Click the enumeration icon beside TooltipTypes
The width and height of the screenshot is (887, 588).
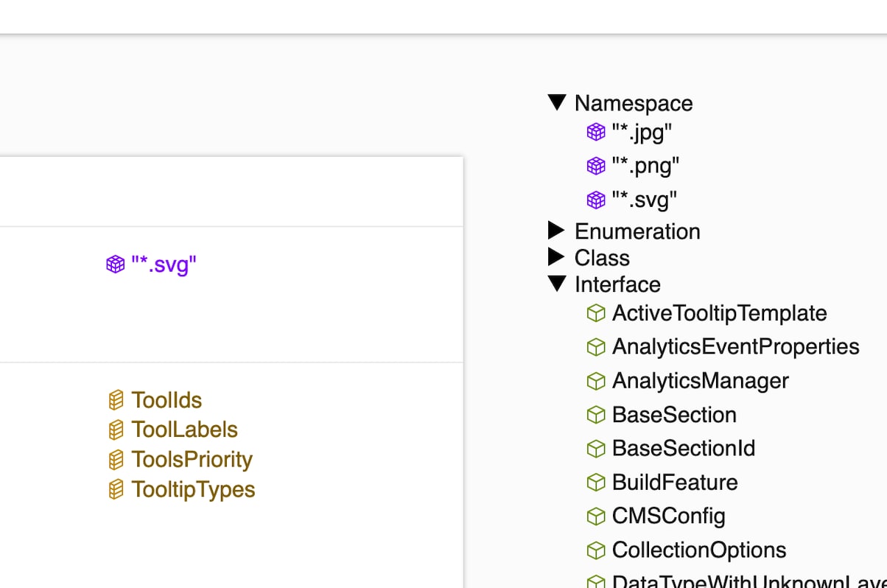click(116, 490)
